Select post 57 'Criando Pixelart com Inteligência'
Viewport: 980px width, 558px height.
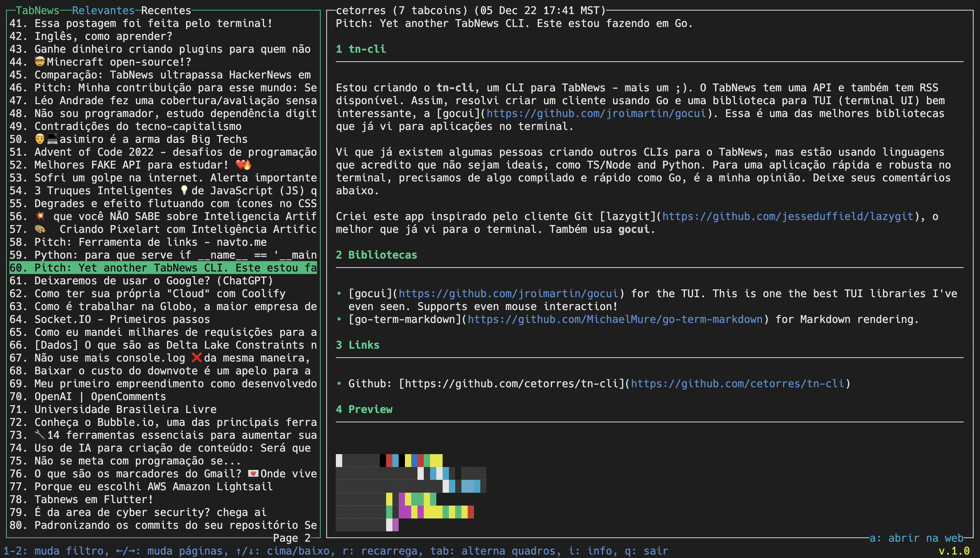tap(163, 229)
